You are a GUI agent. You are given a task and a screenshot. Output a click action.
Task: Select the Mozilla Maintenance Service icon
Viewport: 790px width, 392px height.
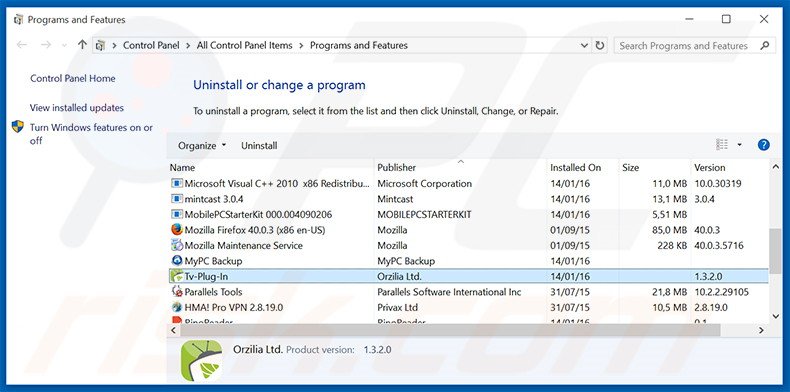(177, 245)
